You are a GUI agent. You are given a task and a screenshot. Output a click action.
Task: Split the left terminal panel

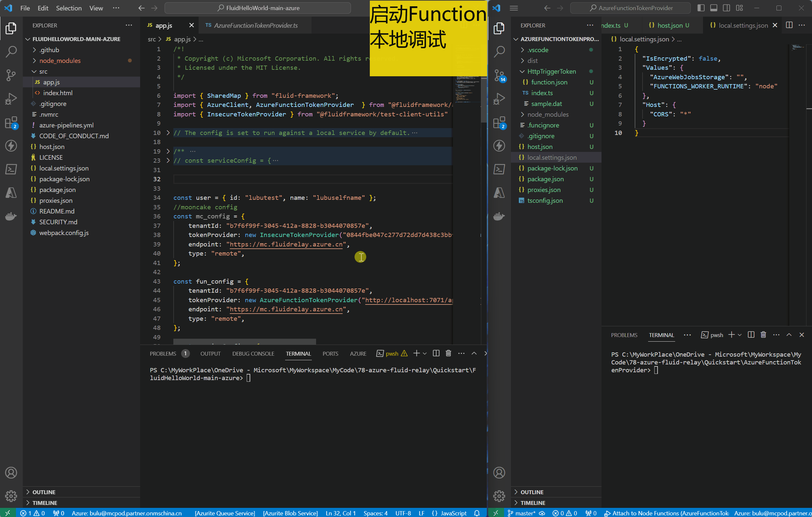(436, 353)
